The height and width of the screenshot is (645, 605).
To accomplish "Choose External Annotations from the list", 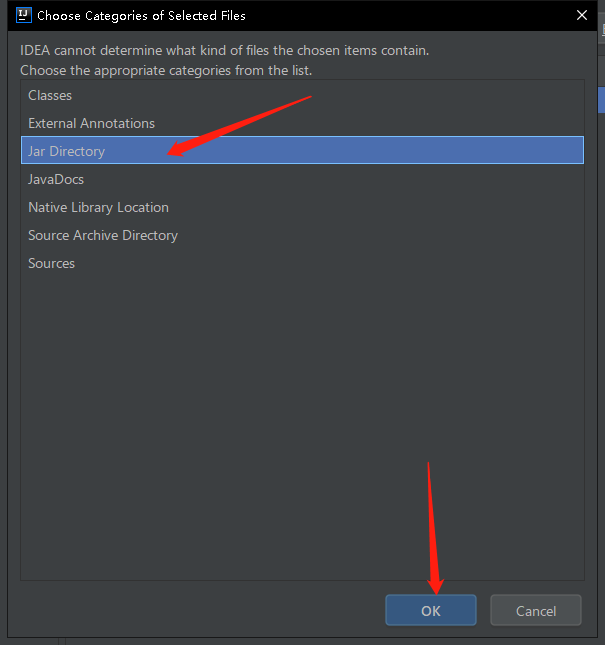I will 91,123.
